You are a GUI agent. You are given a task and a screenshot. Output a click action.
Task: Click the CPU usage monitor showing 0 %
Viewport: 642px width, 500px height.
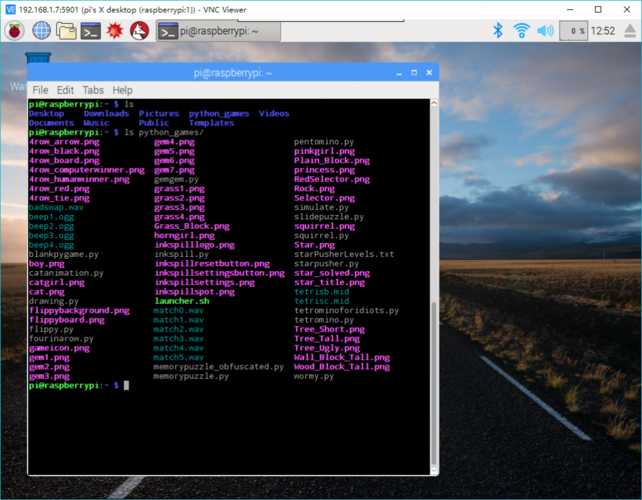tap(577, 30)
